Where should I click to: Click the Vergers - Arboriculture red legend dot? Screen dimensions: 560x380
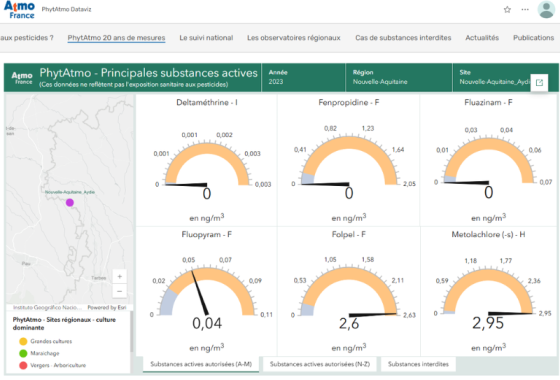(23, 365)
